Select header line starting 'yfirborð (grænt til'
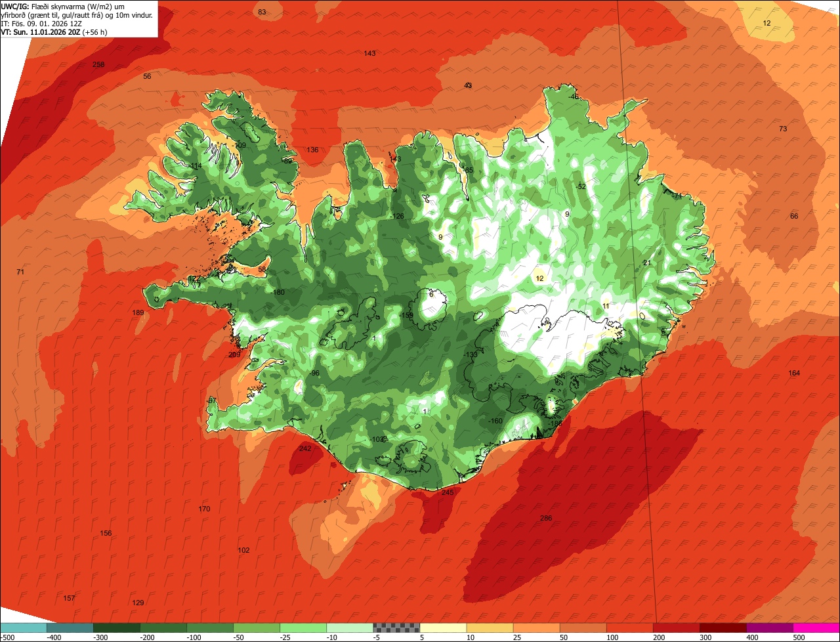This screenshot has width=840, height=642. (x=77, y=14)
